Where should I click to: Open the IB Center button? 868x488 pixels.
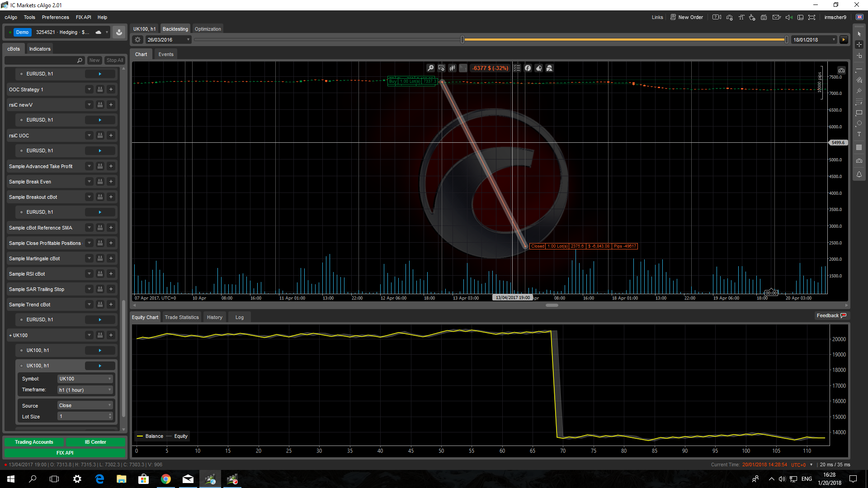[95, 442]
